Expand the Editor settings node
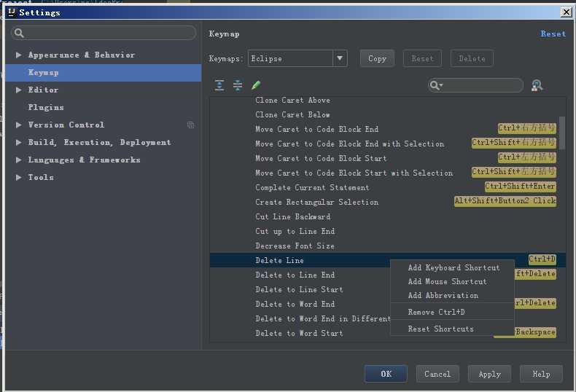The height and width of the screenshot is (392, 576). point(18,90)
